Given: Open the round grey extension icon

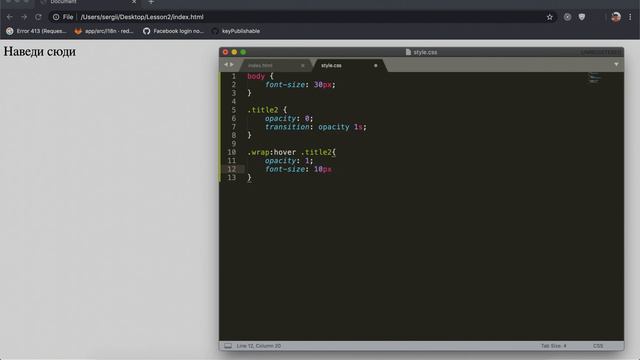Looking at the screenshot, I should (x=567, y=17).
